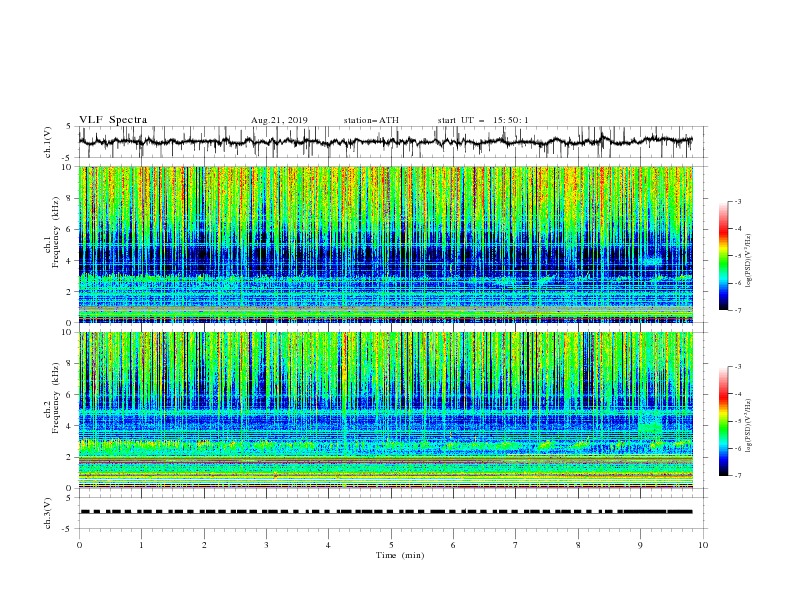Click inside the ch.1 spectrogram panel
The width and height of the screenshot is (792, 612).
385,244
